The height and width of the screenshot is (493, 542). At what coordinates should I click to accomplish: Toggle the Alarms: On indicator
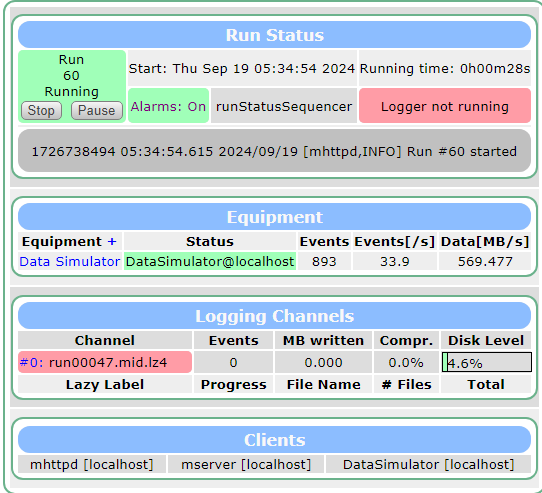[x=168, y=106]
